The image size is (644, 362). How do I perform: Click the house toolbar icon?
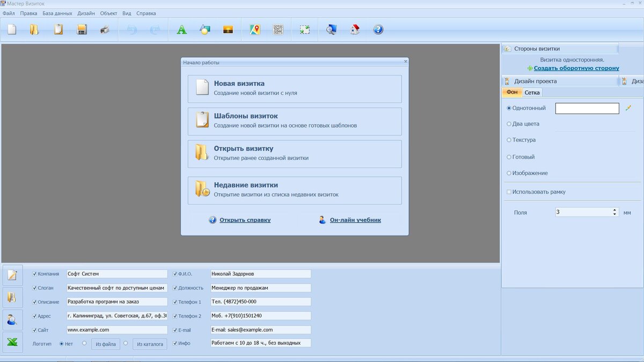[x=355, y=29]
